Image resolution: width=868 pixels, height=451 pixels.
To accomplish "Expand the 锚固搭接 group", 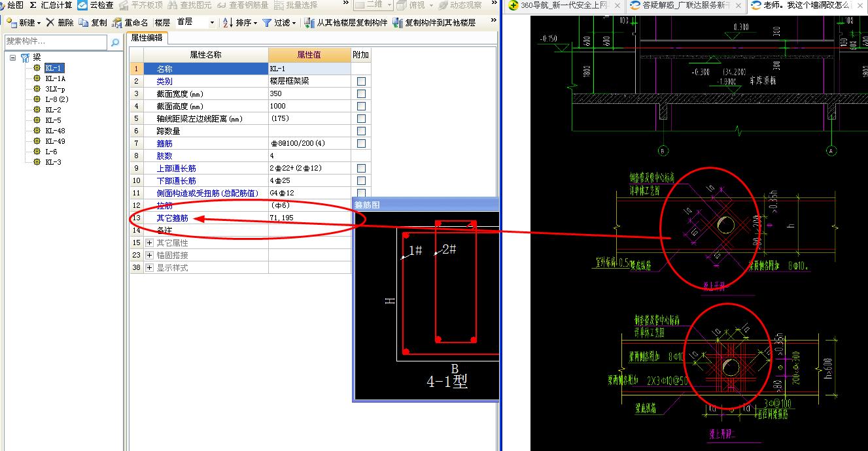I will click(x=150, y=255).
